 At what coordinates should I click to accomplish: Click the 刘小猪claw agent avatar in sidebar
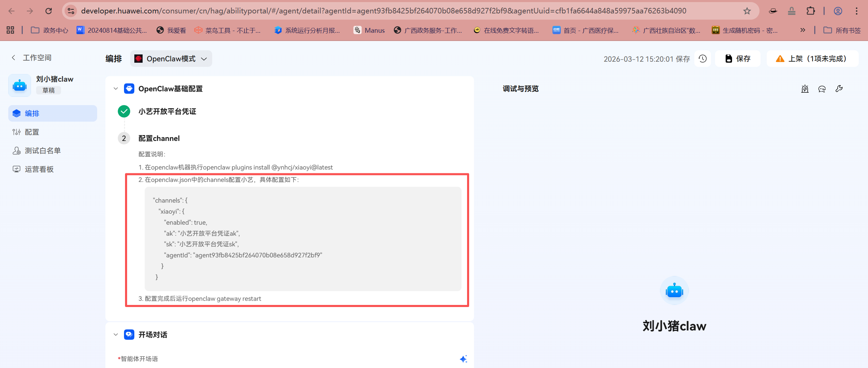(x=20, y=85)
